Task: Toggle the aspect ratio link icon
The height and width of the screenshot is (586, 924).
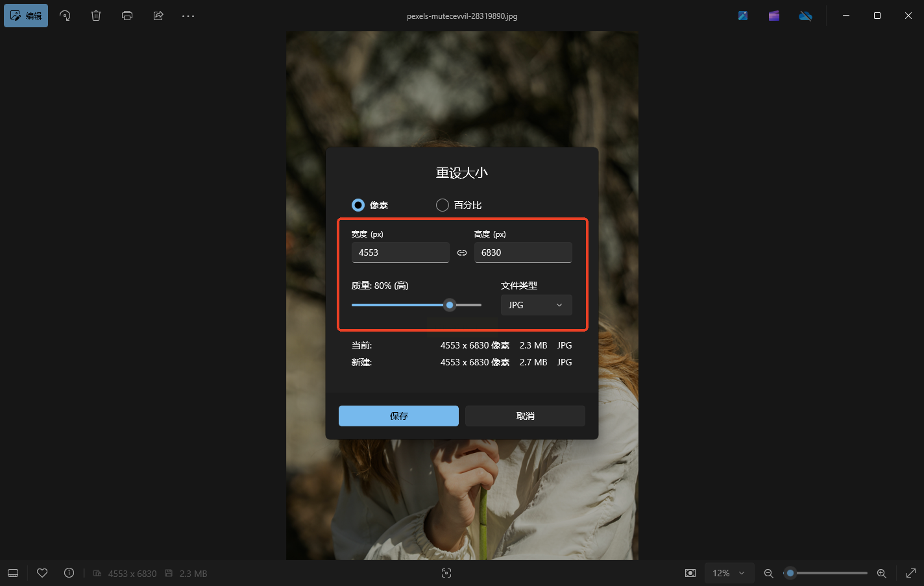Action: (x=462, y=252)
